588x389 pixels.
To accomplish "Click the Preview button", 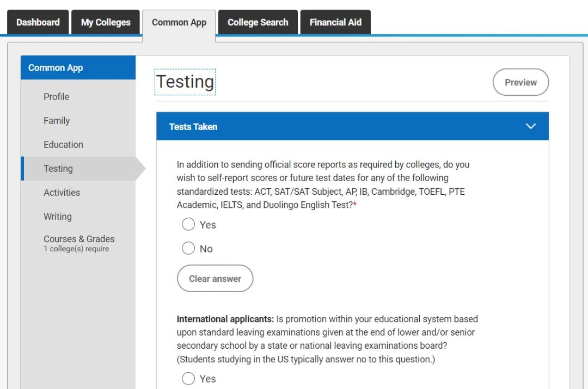I will [x=520, y=83].
